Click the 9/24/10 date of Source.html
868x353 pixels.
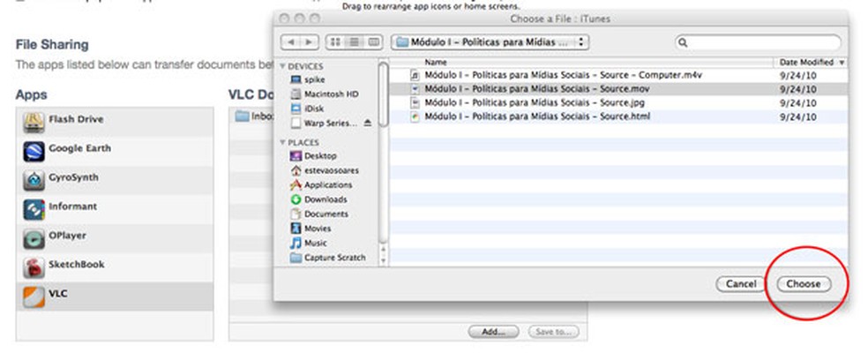tap(797, 117)
